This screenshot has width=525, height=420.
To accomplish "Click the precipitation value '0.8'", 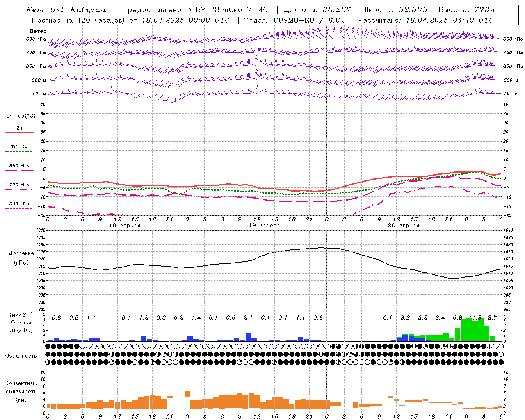I will [57, 318].
